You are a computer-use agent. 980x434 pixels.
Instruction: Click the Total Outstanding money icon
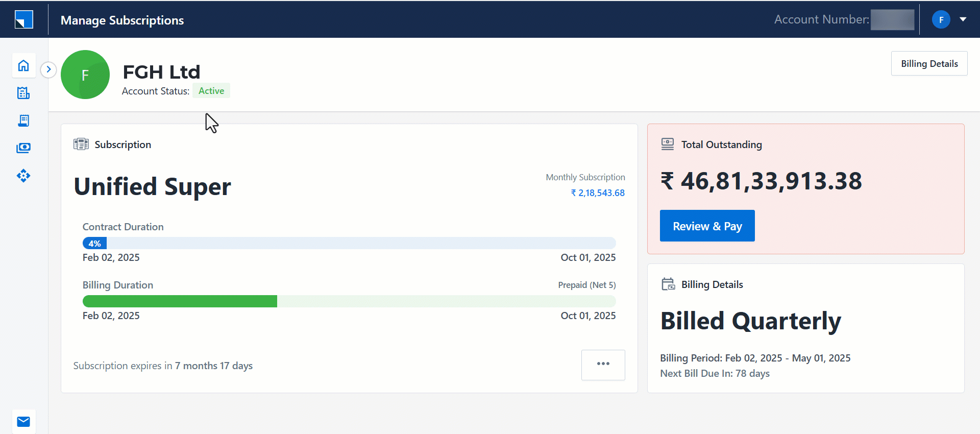[668, 144]
